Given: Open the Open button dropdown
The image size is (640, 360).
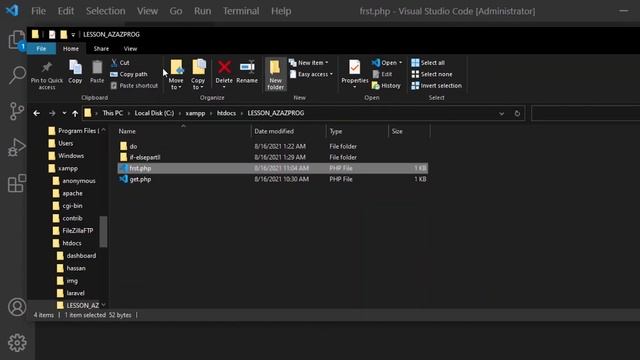Looking at the screenshot, I should 400,62.
